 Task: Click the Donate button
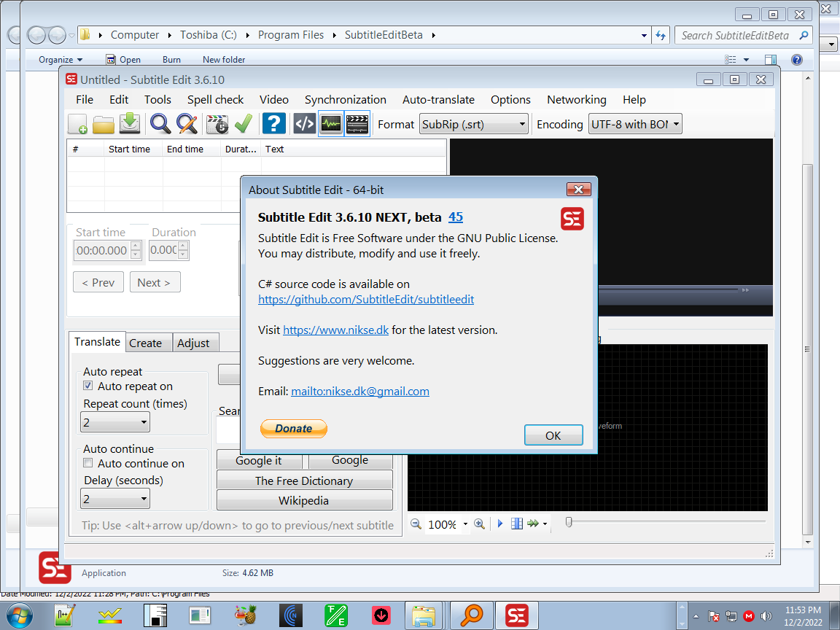click(x=294, y=429)
